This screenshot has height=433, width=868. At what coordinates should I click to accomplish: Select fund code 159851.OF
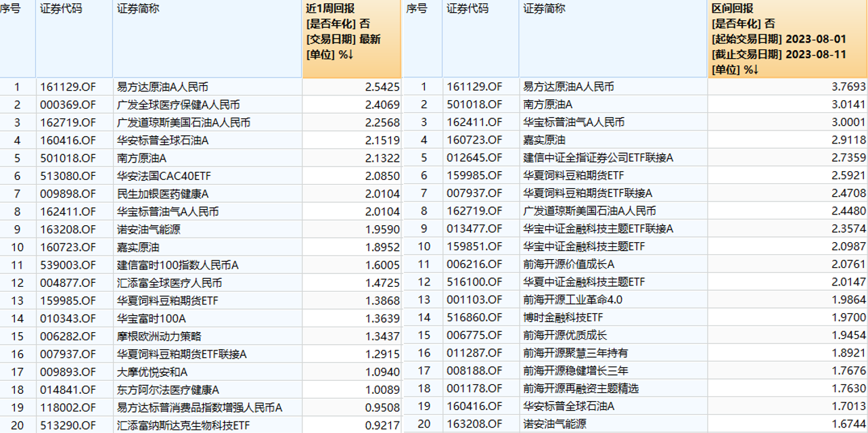click(474, 246)
